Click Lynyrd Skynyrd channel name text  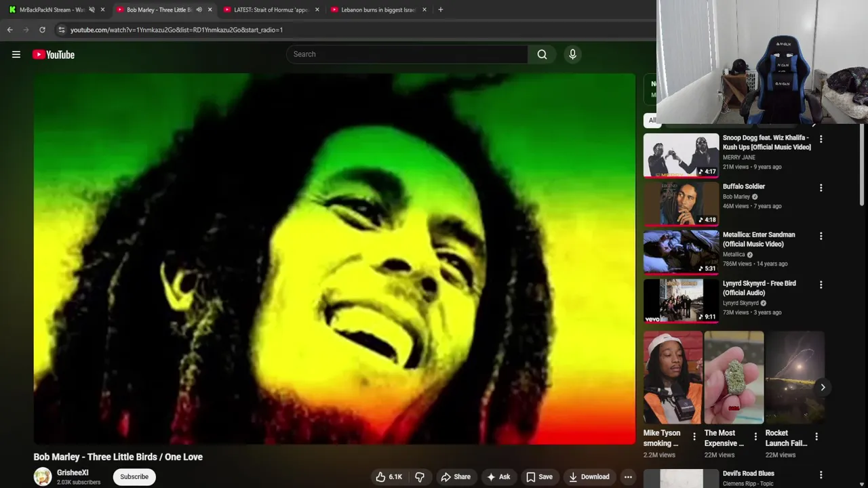point(741,303)
